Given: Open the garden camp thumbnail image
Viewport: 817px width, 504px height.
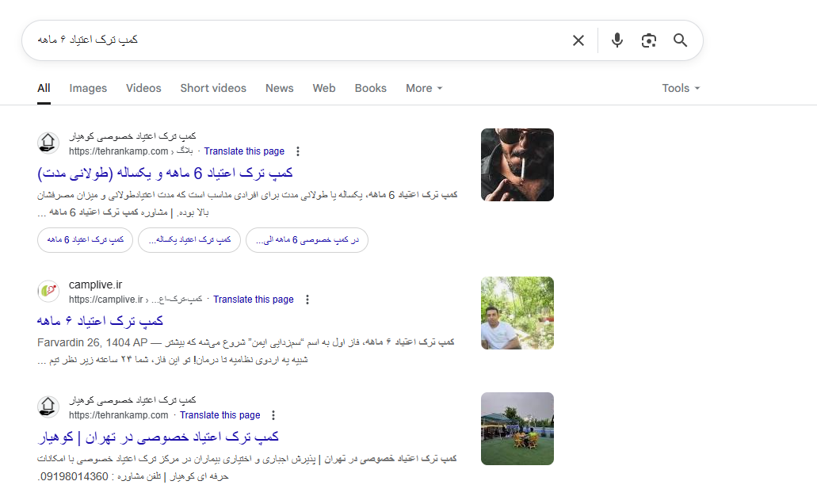Looking at the screenshot, I should [x=517, y=429].
